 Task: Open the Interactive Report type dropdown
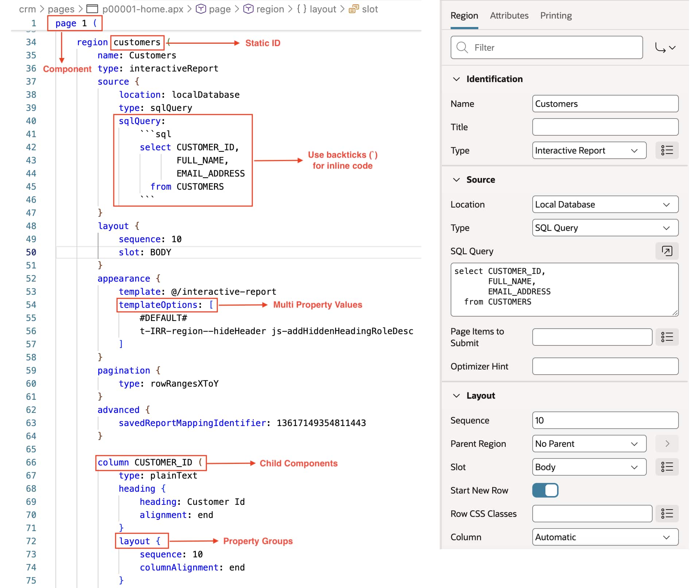click(x=589, y=150)
